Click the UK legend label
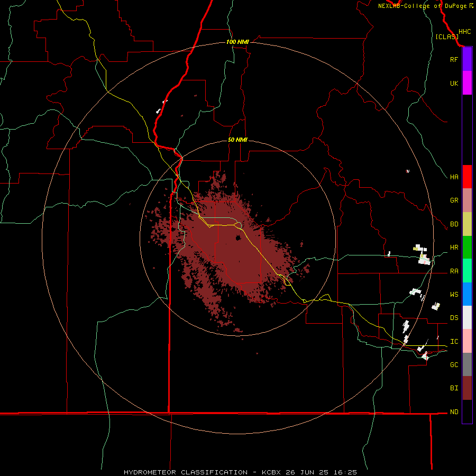The width and height of the screenshot is (476, 476). (x=454, y=83)
